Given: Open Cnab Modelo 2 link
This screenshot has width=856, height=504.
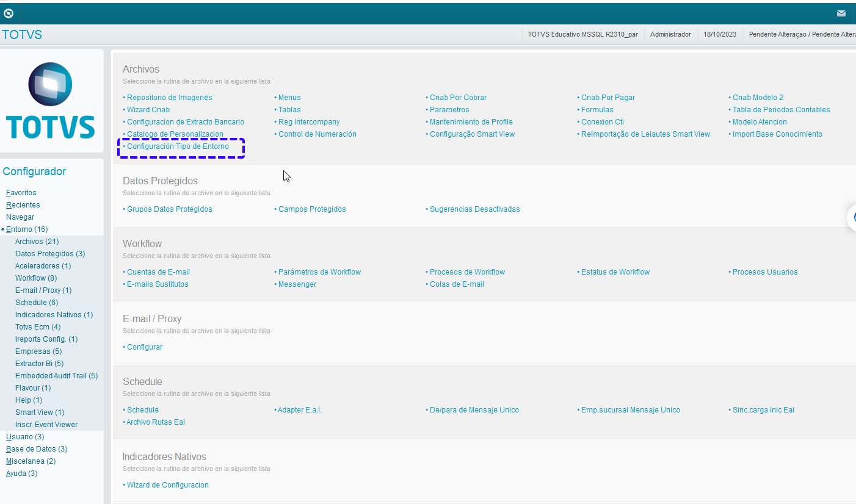Looking at the screenshot, I should tap(758, 98).
